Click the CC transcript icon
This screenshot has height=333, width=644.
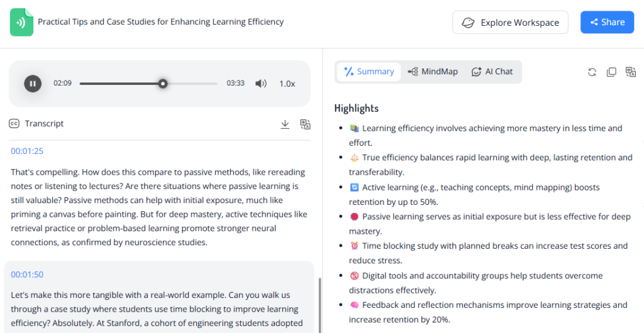point(14,123)
